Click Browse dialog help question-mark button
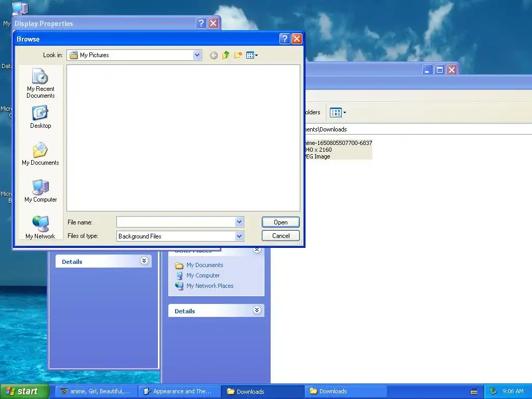Viewport: 532px width, 399px height. (x=285, y=38)
